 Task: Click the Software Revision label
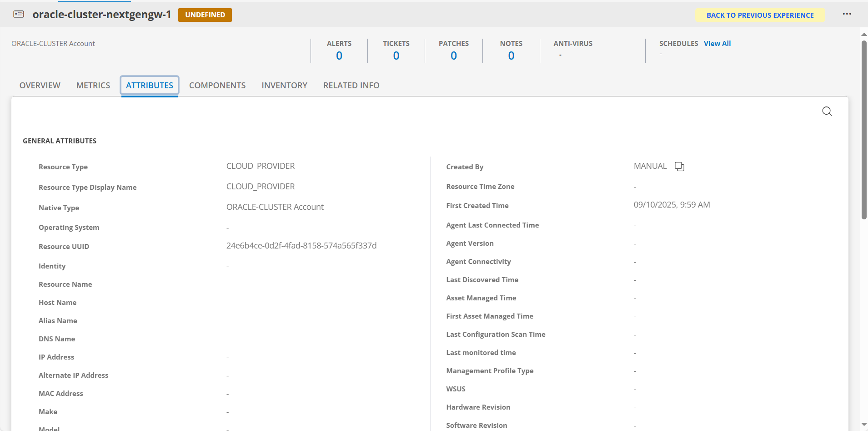click(x=477, y=426)
